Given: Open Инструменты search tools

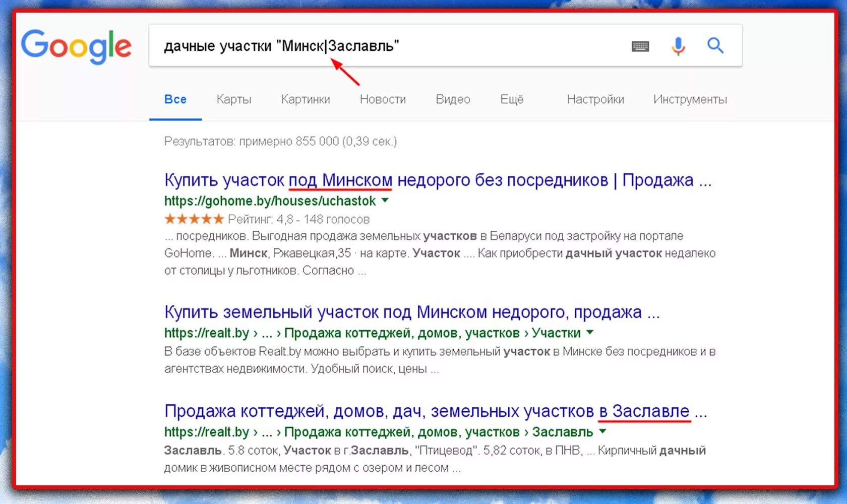Looking at the screenshot, I should [690, 99].
